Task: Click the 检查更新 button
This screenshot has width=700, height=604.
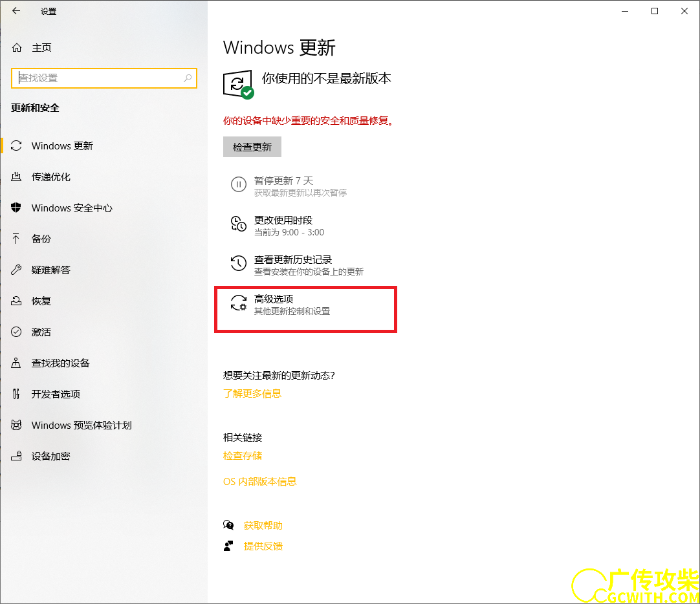Action: pyautogui.click(x=252, y=147)
